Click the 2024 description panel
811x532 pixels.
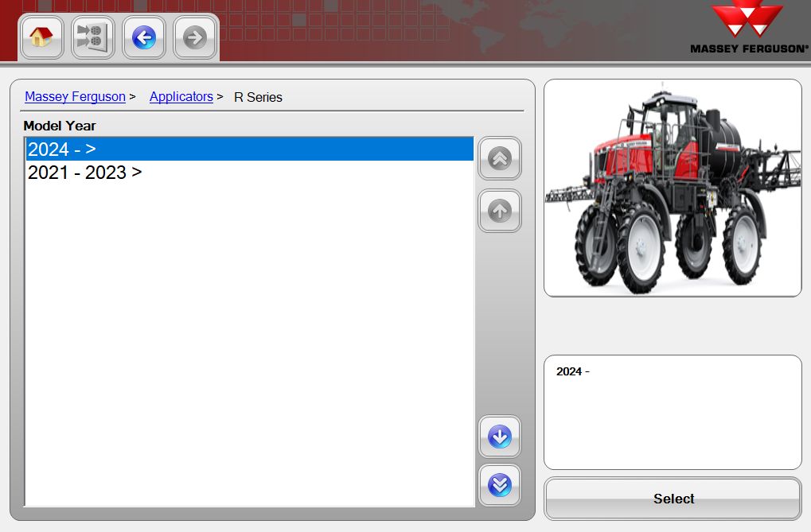[x=672, y=412]
